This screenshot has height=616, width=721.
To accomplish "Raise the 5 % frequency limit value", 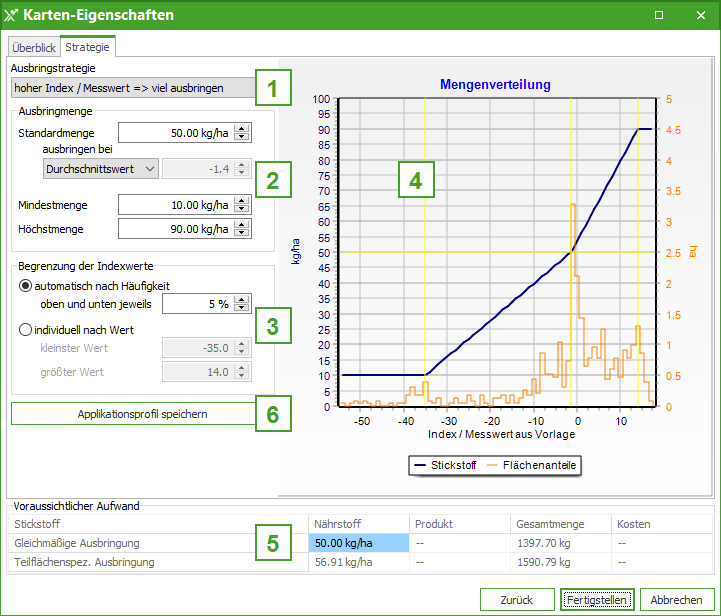I will [241, 299].
